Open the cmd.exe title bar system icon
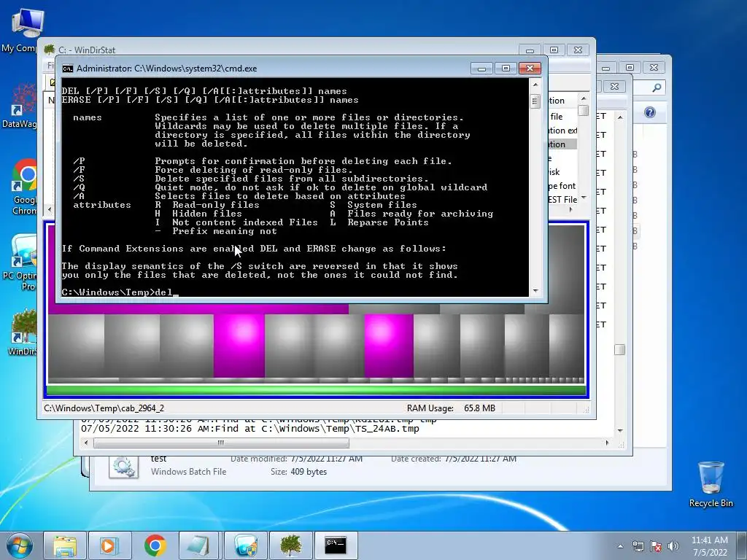Viewport: 747px width, 560px height. 68,69
